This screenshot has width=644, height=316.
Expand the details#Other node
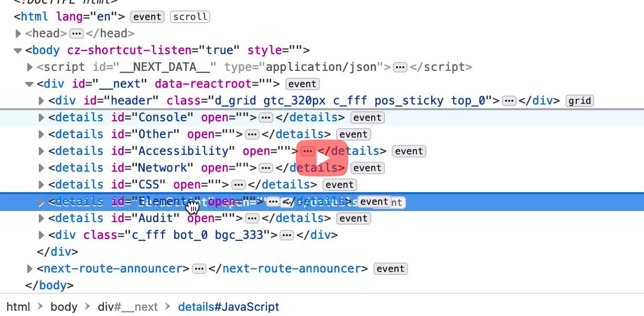point(41,134)
